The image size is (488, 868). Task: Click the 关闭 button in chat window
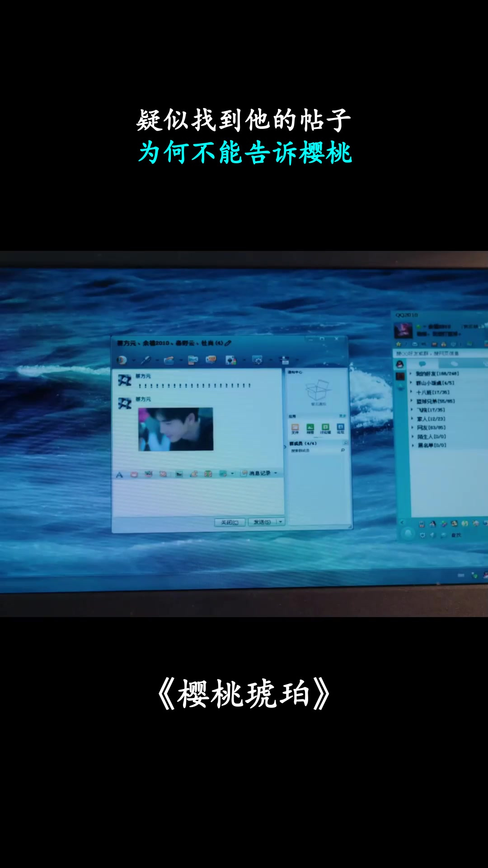(230, 523)
